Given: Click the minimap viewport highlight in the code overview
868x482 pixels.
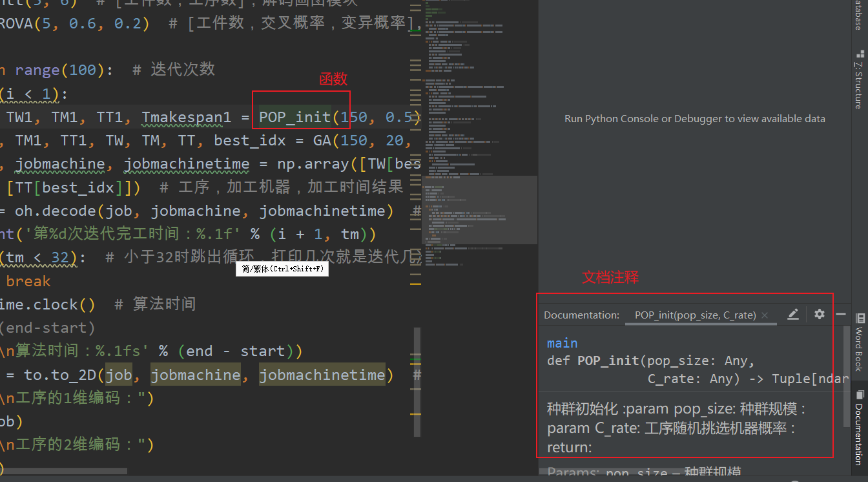Looking at the screenshot, I should tap(480, 209).
